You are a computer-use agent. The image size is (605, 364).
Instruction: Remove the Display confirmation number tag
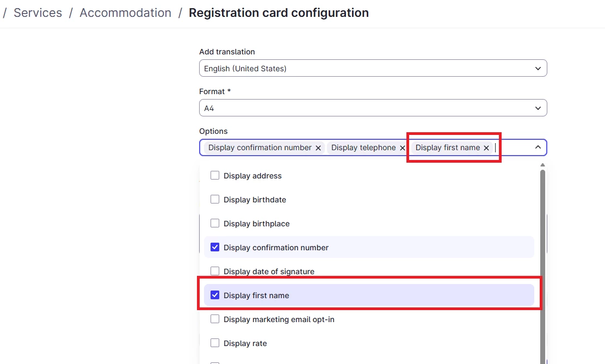[x=318, y=148]
